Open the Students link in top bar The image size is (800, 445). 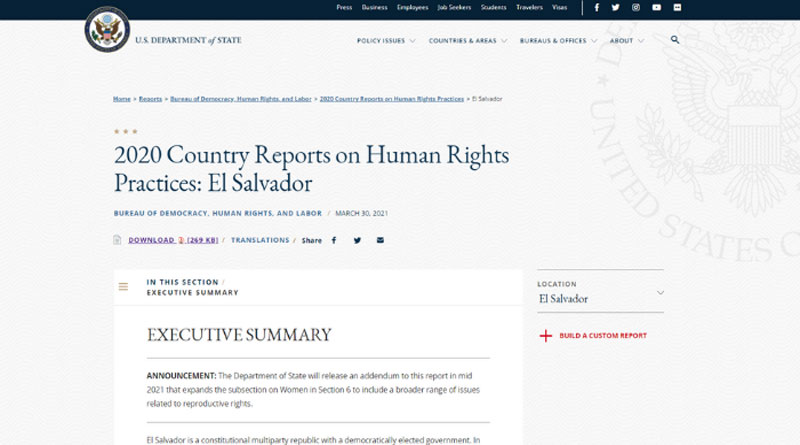point(493,8)
